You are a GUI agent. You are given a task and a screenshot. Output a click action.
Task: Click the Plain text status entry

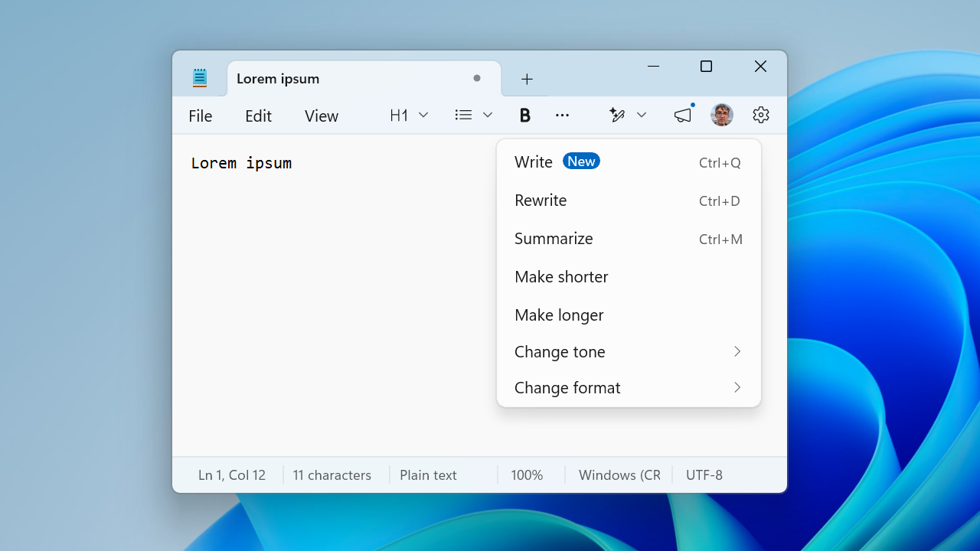(x=428, y=474)
